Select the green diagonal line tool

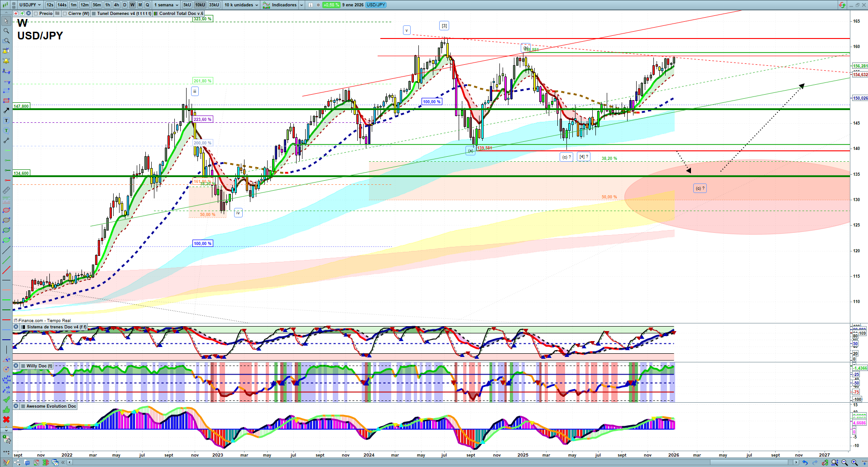(6, 260)
